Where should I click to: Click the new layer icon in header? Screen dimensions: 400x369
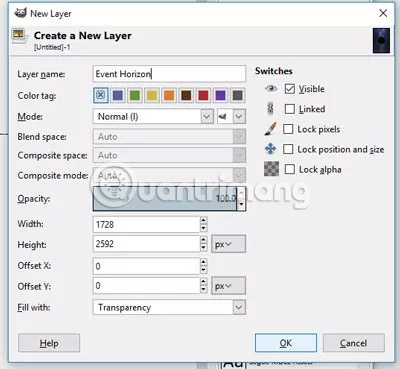tap(19, 36)
